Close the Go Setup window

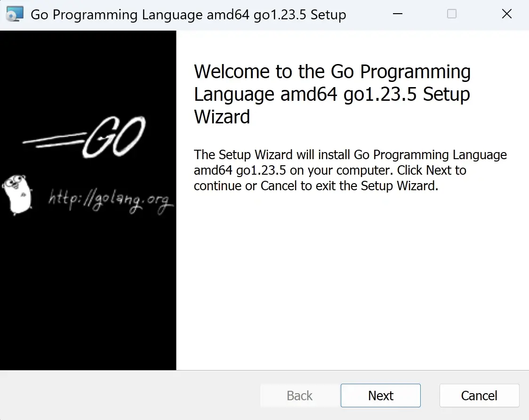[507, 14]
